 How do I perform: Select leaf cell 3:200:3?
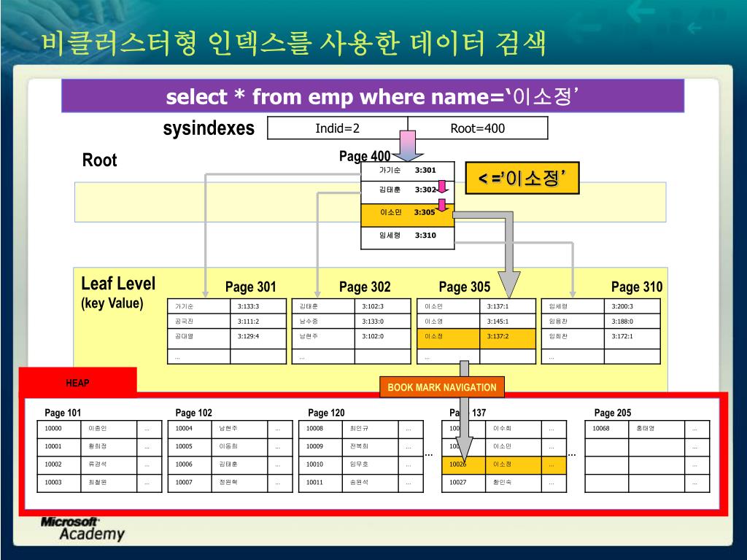point(632,306)
